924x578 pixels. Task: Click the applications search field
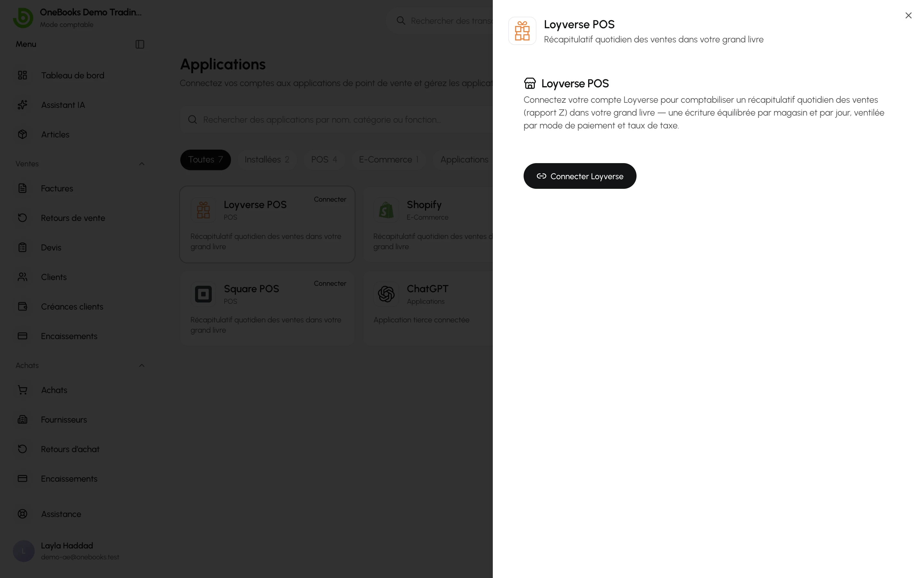click(336, 120)
